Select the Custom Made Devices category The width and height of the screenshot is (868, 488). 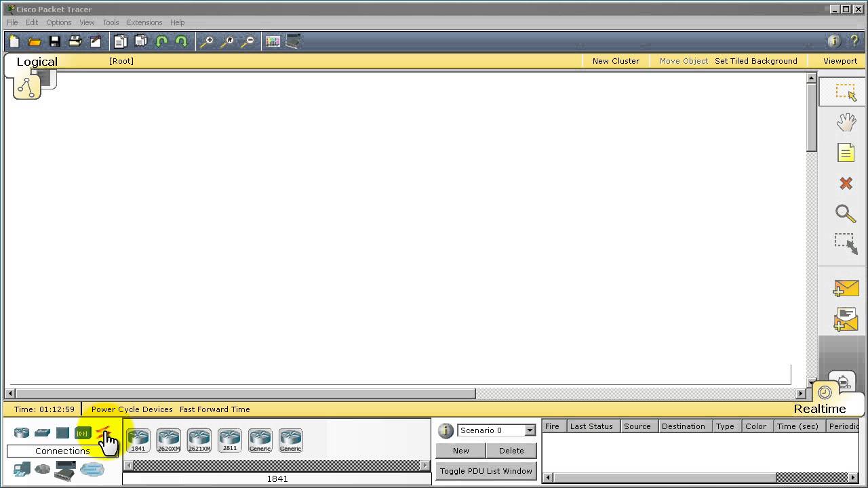click(x=65, y=470)
